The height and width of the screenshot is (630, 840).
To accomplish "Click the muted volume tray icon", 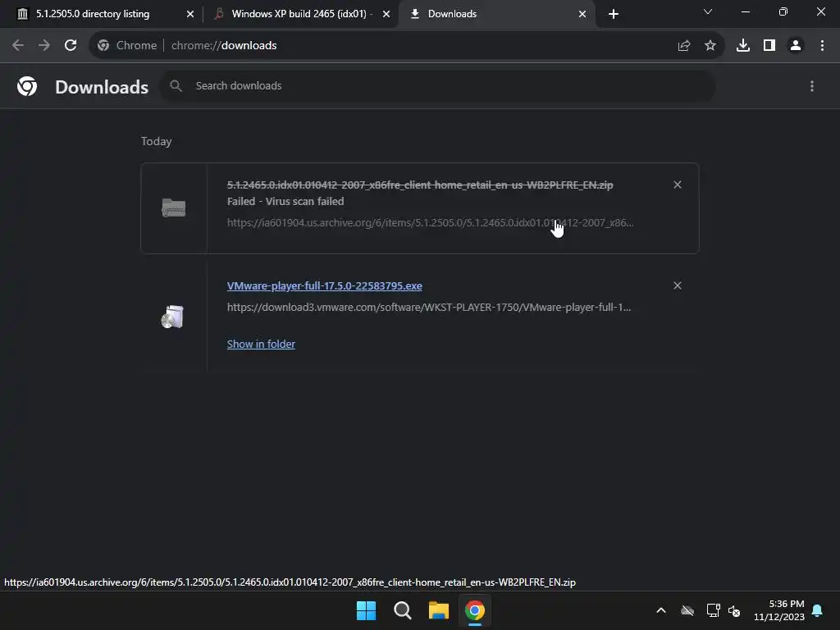I will [x=734, y=610].
